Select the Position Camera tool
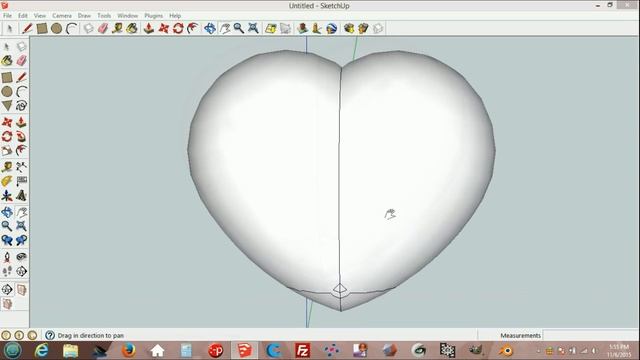640x360 pixels. pos(7,257)
